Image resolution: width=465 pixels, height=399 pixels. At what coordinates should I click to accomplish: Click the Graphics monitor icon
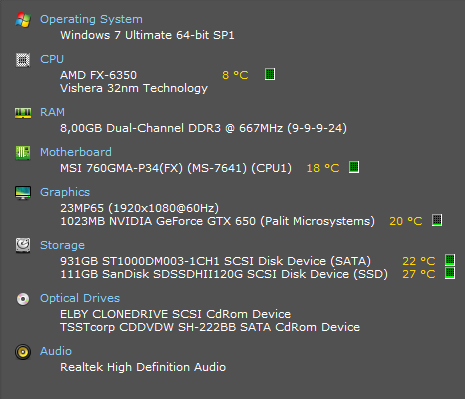[x=23, y=193]
